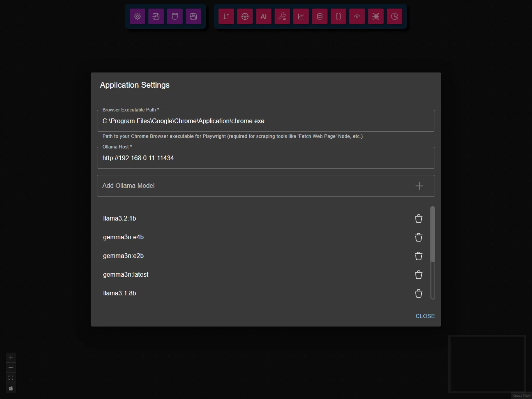Viewport: 532px width, 399px height.
Task: Click the fit view canvas control
Action: tap(11, 378)
